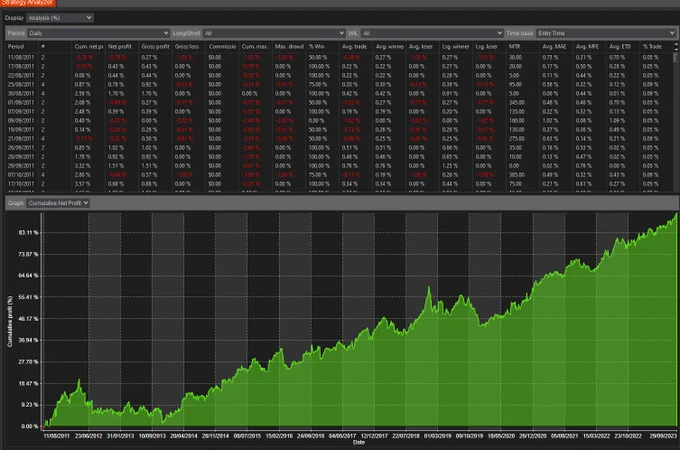The height and width of the screenshot is (450, 680).
Task: Click the 29/09/2023 date axis label
Action: (663, 436)
